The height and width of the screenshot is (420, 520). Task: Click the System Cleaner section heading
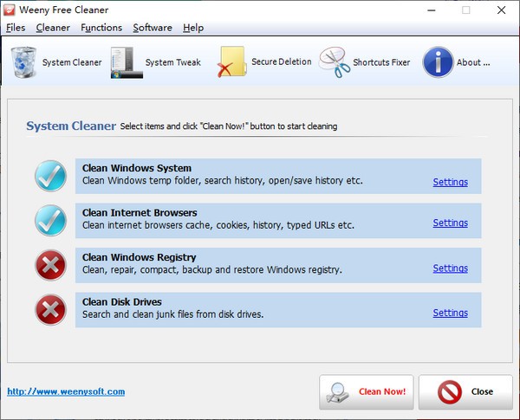[x=71, y=126]
